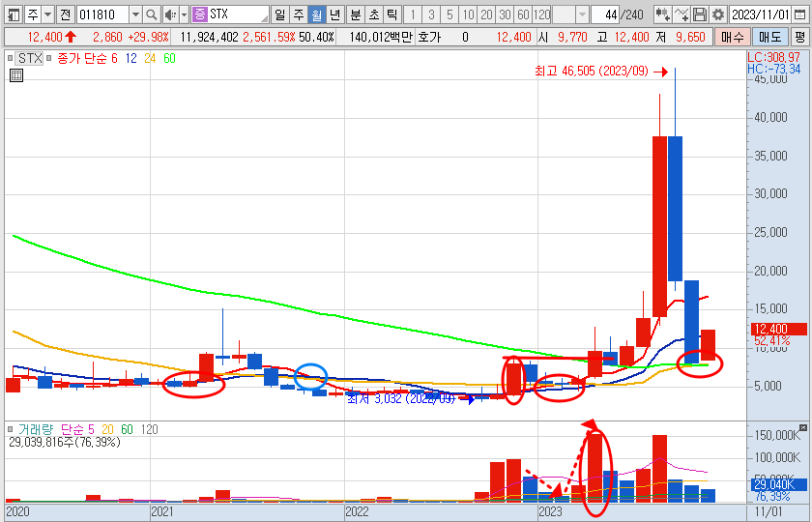Click the small square before STX legend
Image resolution: width=812 pixels, height=522 pixels.
10,59
